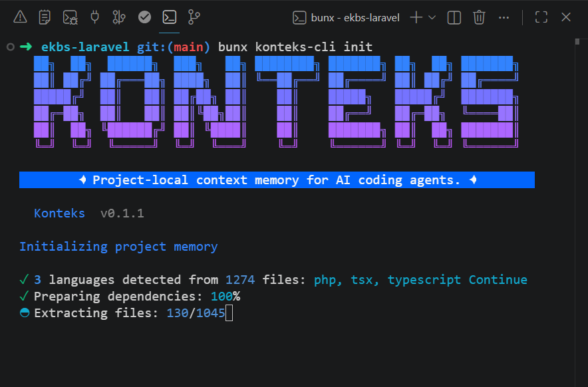The width and height of the screenshot is (588, 387).
Task: Create a new terminal with plus
Action: [x=416, y=17]
